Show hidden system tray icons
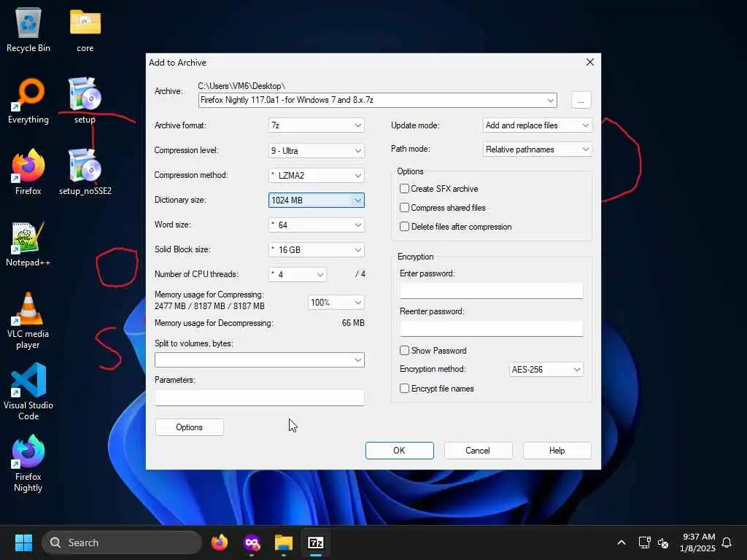Viewport: 747px width, 560px height. (x=622, y=542)
